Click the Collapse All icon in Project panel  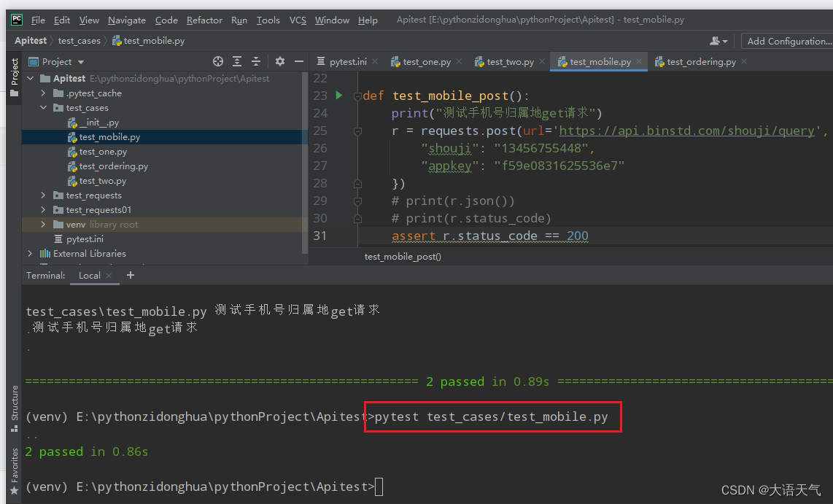tap(256, 61)
